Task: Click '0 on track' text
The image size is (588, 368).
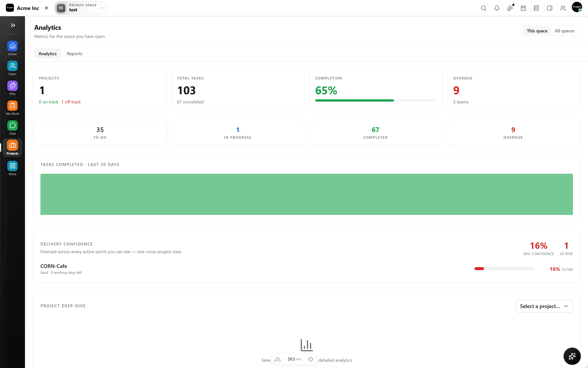Action: tap(49, 102)
